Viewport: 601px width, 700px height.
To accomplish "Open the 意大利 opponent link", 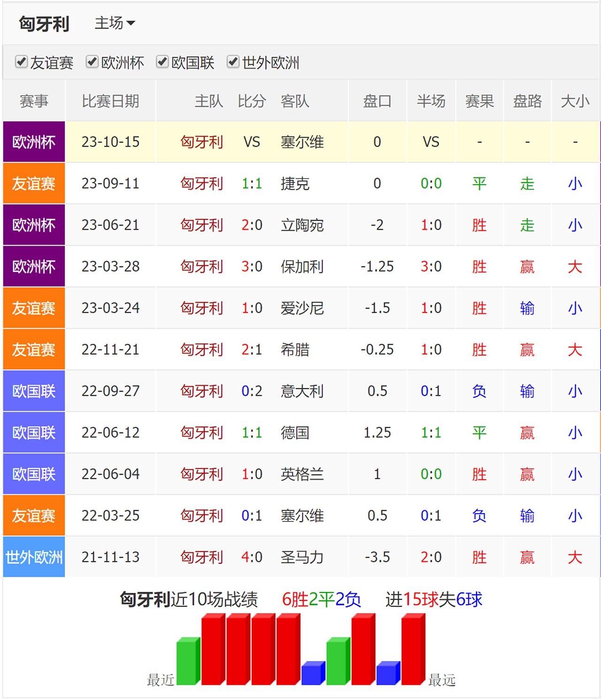I will [302, 391].
